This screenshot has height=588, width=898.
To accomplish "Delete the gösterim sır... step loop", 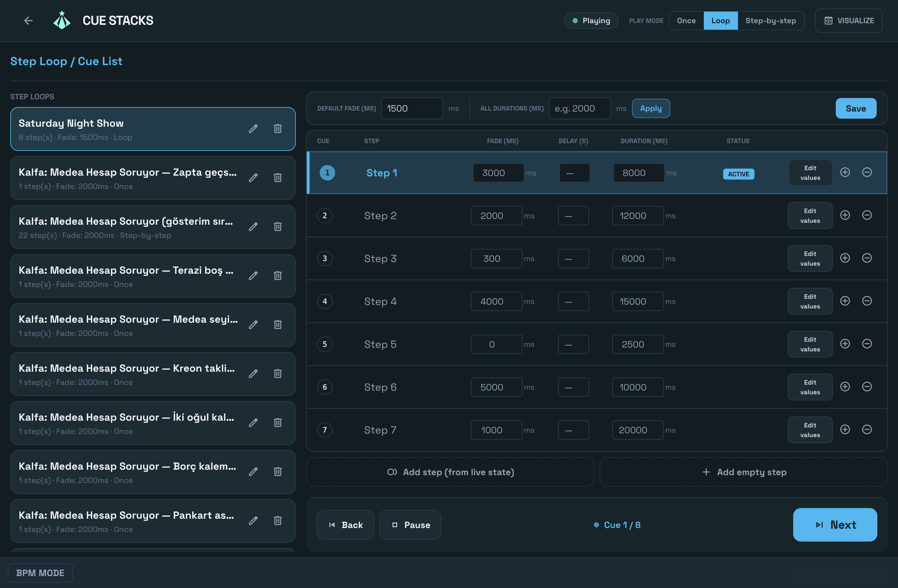I will click(278, 227).
